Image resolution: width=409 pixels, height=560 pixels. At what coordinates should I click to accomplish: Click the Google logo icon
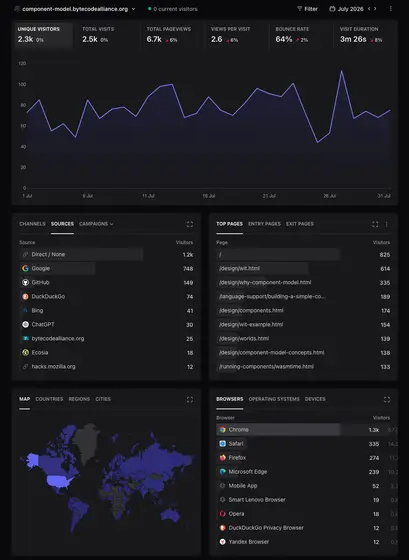(25, 269)
